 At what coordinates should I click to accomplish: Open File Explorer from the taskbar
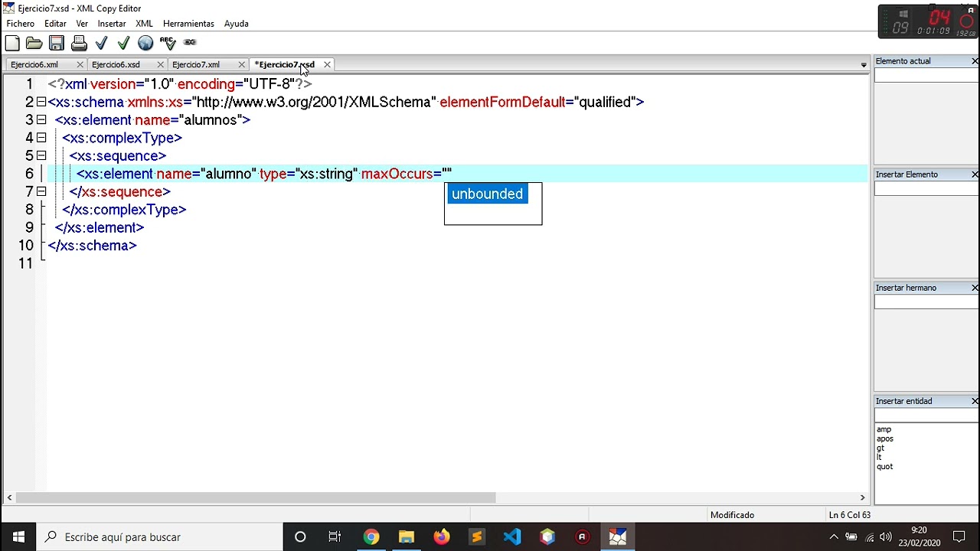click(406, 537)
